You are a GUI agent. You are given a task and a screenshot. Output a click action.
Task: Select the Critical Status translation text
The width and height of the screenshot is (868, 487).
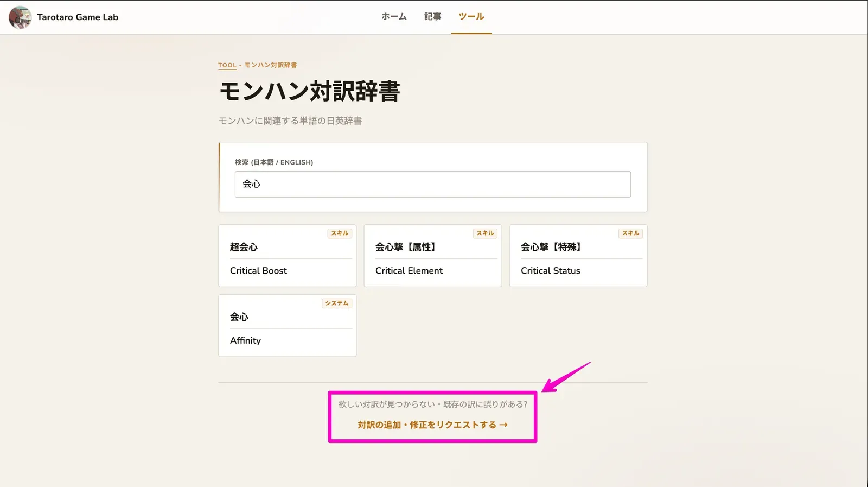(x=551, y=270)
